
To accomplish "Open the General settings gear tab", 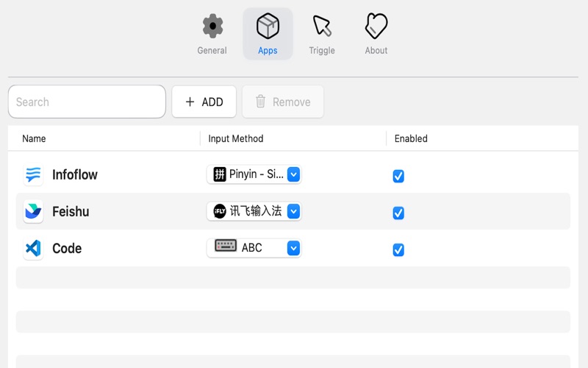I will pyautogui.click(x=212, y=34).
